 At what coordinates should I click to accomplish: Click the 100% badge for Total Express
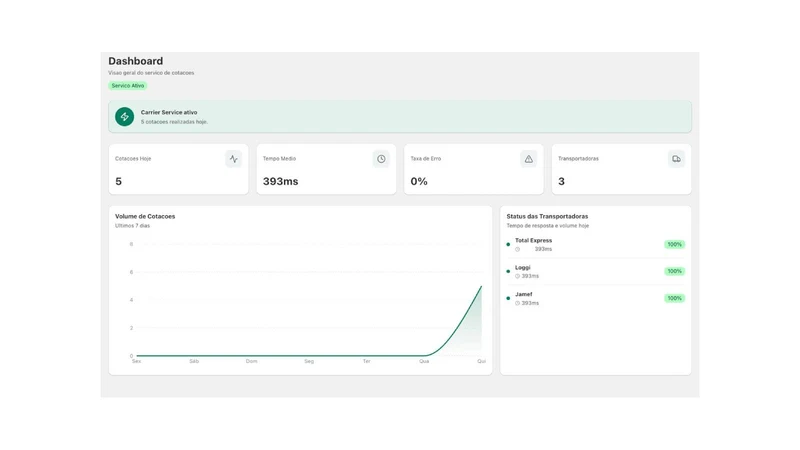674,244
